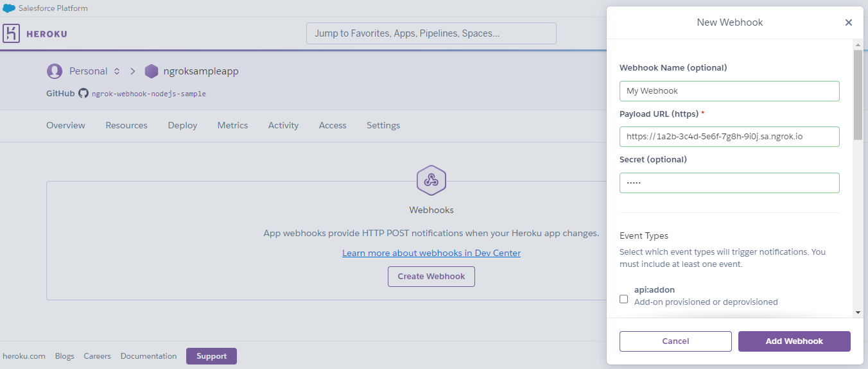
Task: Open the Overview tab
Action: pyautogui.click(x=65, y=126)
